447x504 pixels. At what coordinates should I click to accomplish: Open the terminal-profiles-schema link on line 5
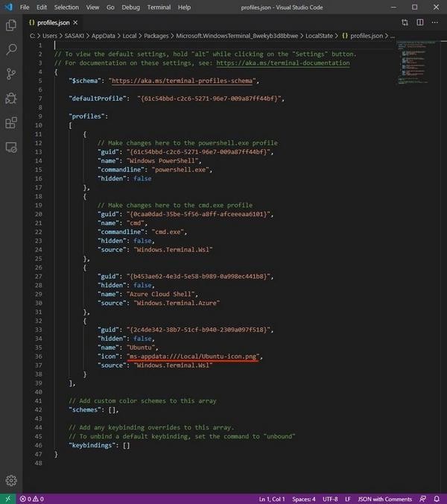(182, 81)
